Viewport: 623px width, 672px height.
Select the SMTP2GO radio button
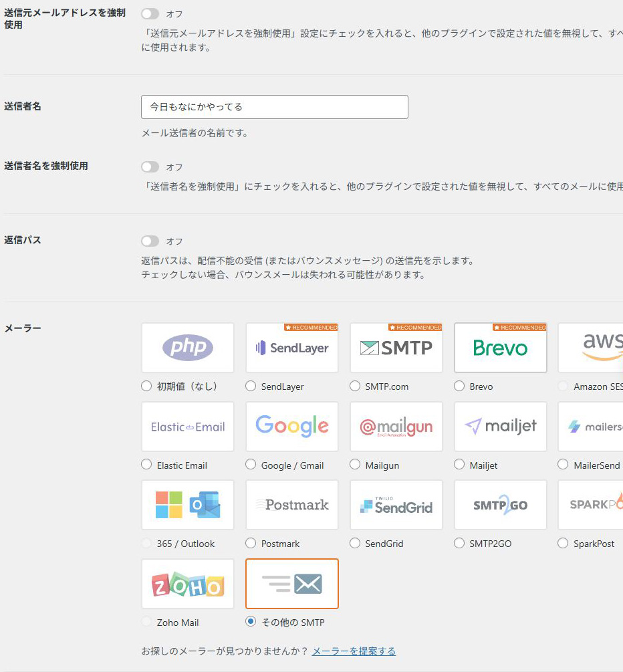pyautogui.click(x=459, y=544)
